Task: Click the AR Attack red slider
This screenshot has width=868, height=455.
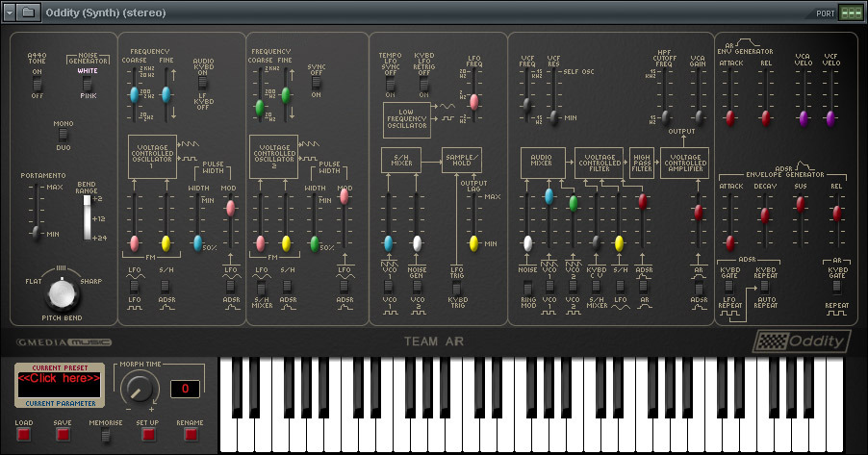Action: [x=730, y=118]
